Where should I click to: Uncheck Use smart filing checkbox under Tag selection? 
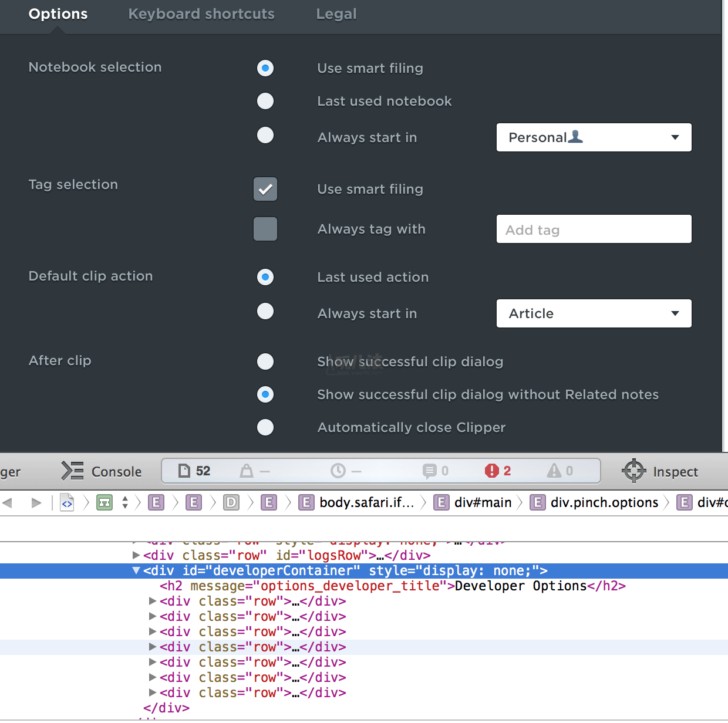(x=265, y=189)
